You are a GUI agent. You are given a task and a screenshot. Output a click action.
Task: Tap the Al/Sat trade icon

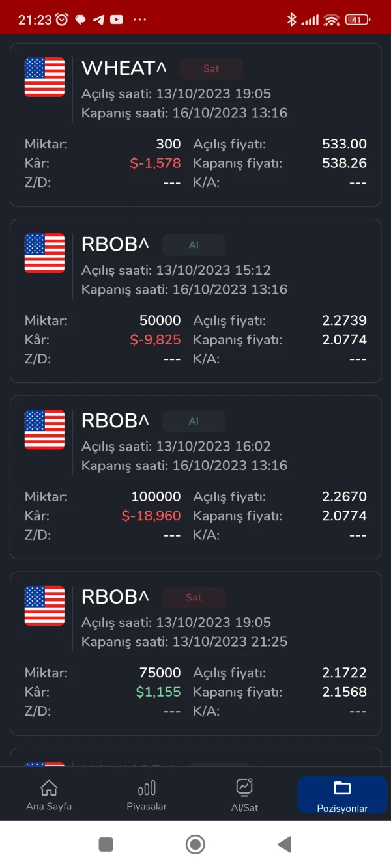(244, 787)
